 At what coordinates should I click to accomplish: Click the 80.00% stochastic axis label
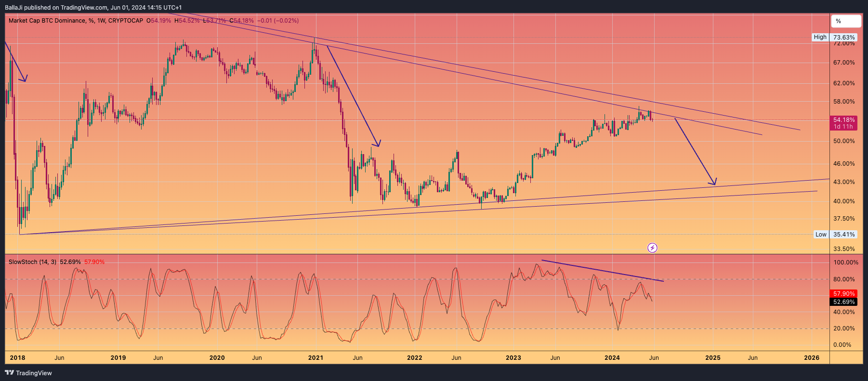tap(844, 279)
